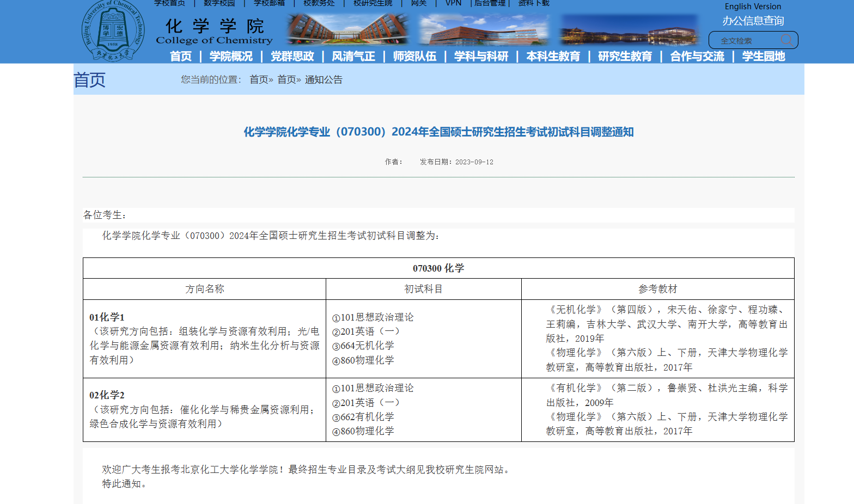Click the search magnifier icon
854x504 pixels.
coord(786,40)
